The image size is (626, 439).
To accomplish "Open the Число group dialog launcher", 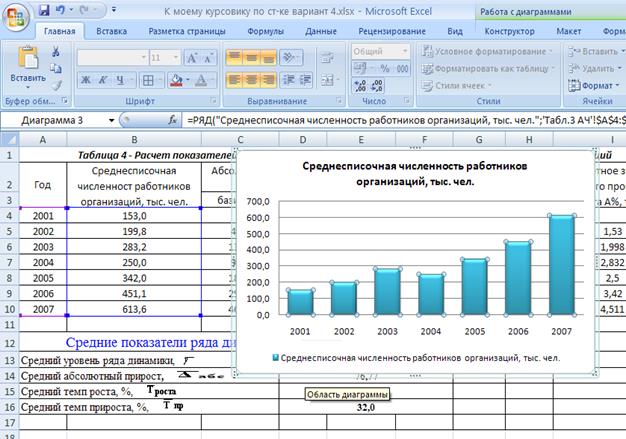I will (407, 101).
